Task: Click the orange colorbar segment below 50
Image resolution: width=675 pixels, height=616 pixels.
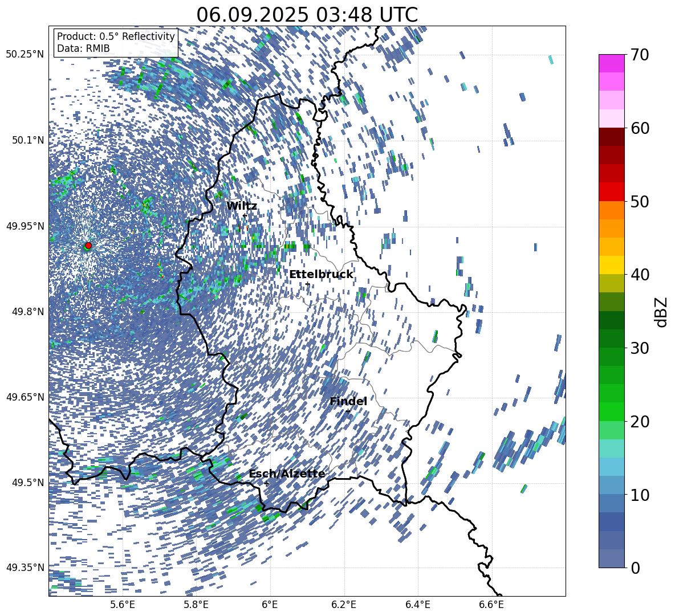Action: 611,210
